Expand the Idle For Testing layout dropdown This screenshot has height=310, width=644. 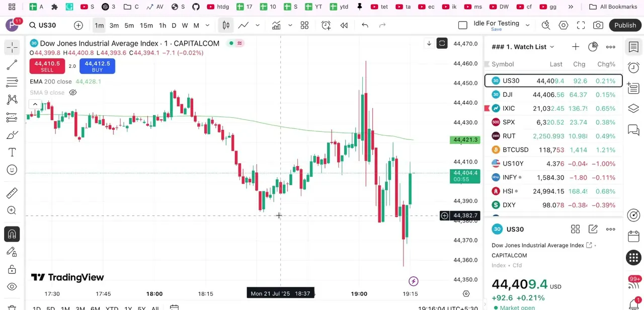tap(527, 25)
